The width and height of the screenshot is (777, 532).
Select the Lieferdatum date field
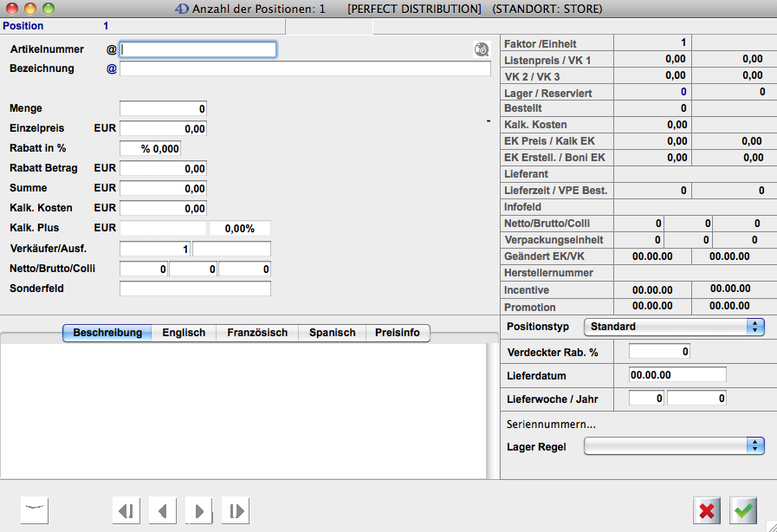click(677, 375)
